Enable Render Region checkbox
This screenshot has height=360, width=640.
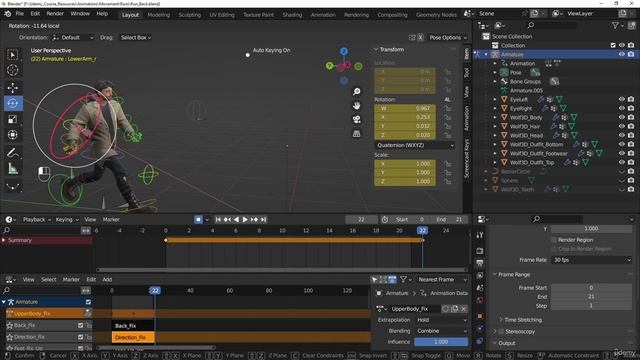[554, 240]
